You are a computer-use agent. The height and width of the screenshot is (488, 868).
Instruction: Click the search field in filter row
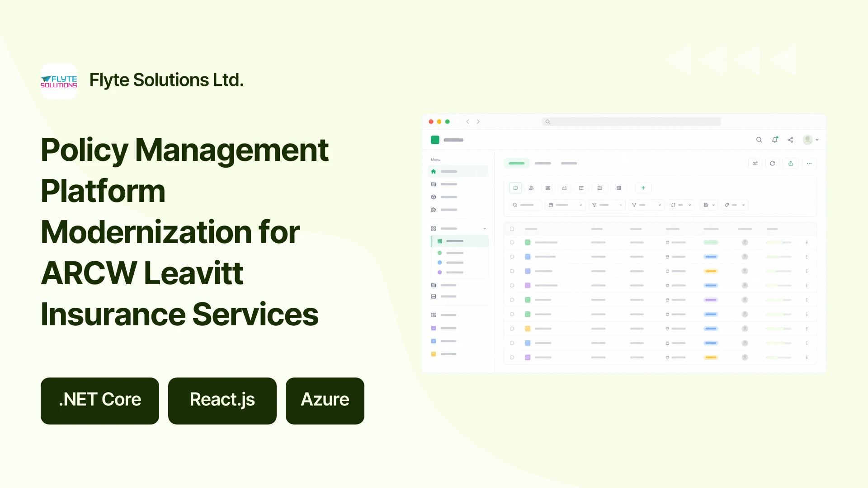(x=525, y=205)
